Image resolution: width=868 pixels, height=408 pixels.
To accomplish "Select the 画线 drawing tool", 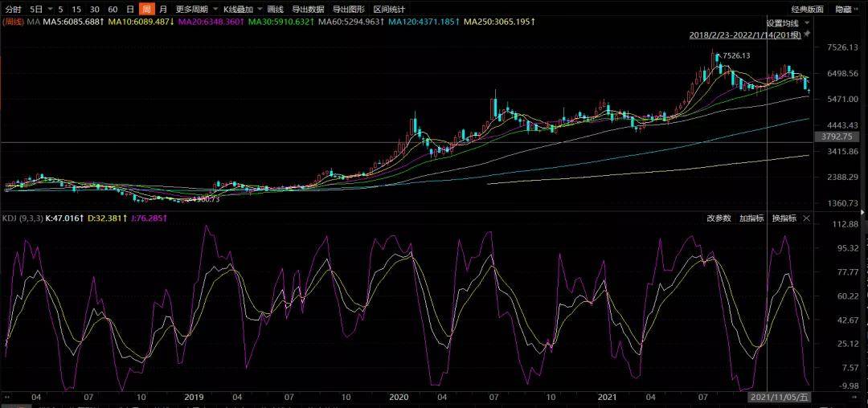I will pyautogui.click(x=275, y=10).
